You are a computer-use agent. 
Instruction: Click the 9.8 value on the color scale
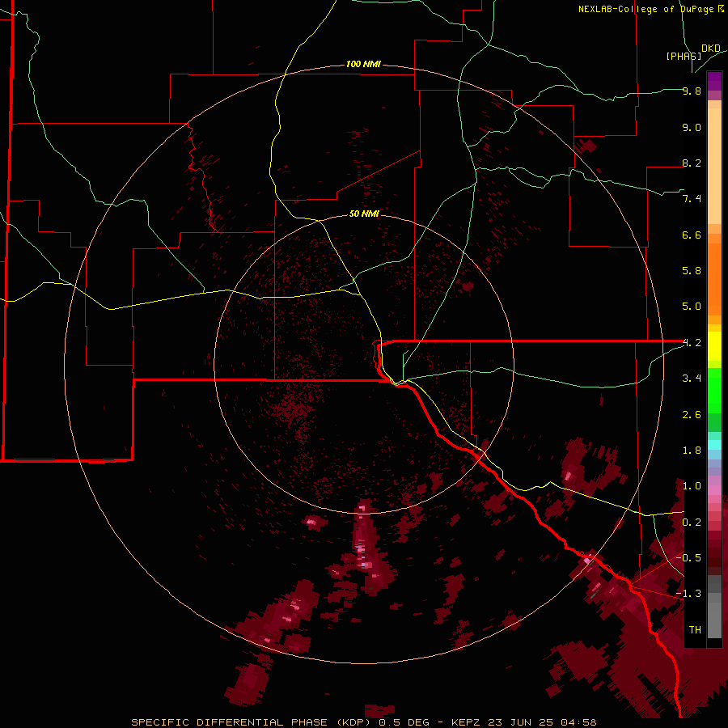[x=692, y=91]
